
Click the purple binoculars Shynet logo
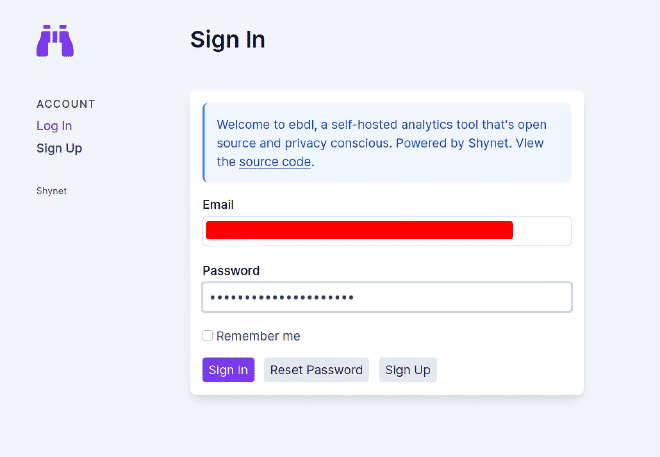click(x=55, y=41)
